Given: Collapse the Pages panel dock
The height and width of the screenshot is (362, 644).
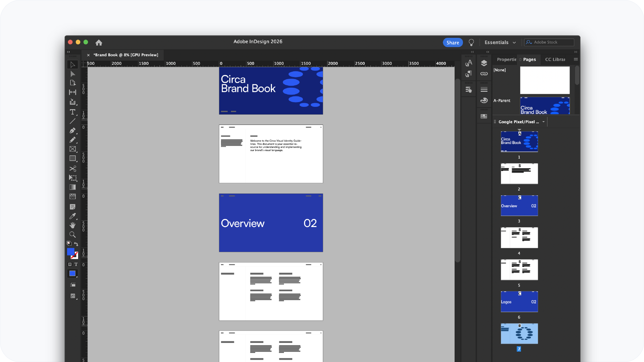Looking at the screenshot, I should pyautogui.click(x=576, y=52).
